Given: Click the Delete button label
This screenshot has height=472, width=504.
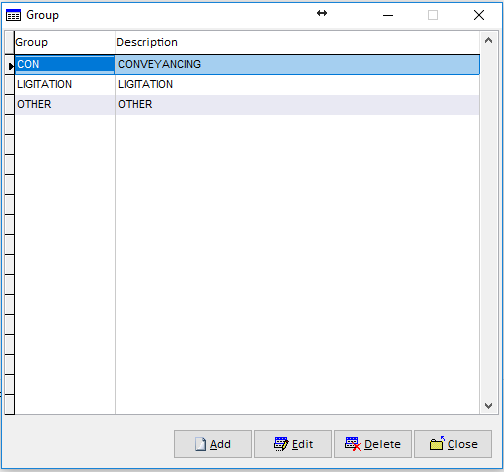Looking at the screenshot, I should 382,444.
